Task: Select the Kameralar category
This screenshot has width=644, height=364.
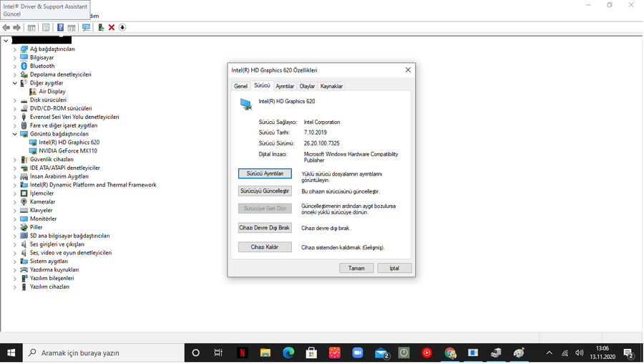Action: pyautogui.click(x=42, y=202)
